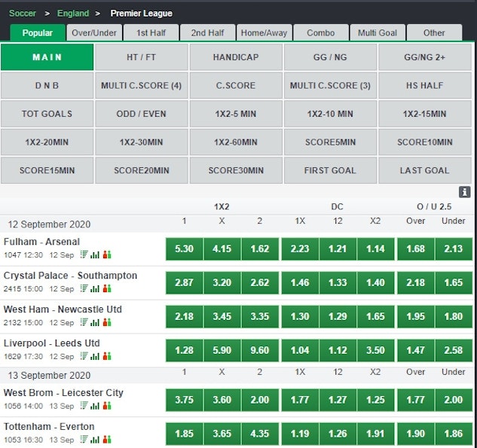Pick 12 double chance odds 1.26 for Tottenham - Everton
477x448 pixels.
(x=338, y=434)
